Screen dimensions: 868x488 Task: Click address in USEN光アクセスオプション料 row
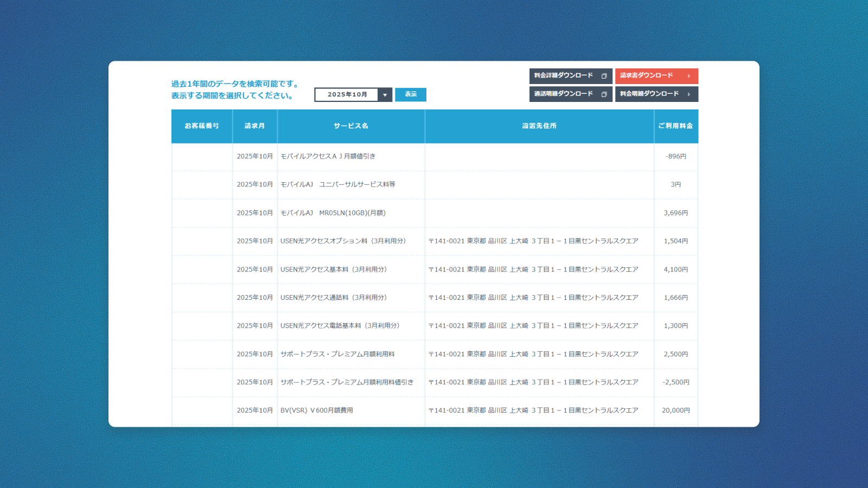pos(533,241)
